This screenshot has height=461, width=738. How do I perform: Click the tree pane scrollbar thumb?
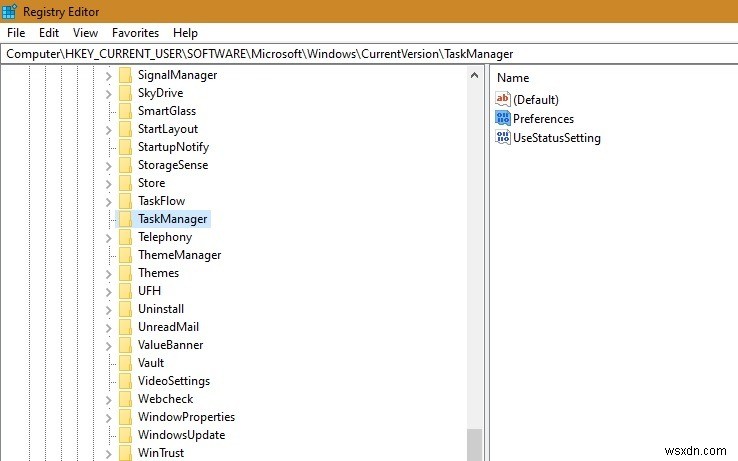click(474, 445)
